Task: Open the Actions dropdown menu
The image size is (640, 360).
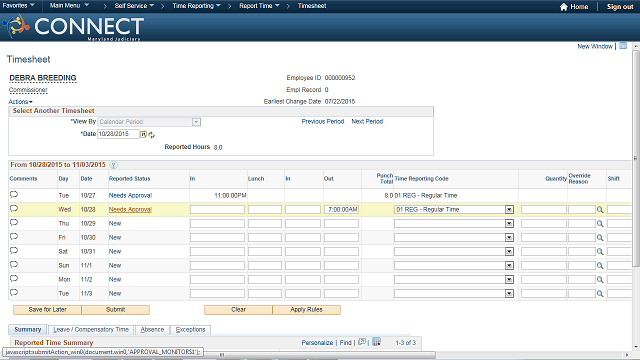Action: pyautogui.click(x=20, y=102)
